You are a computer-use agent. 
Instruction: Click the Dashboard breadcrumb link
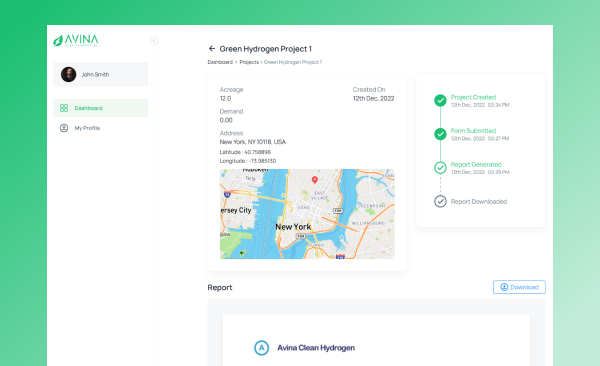220,62
